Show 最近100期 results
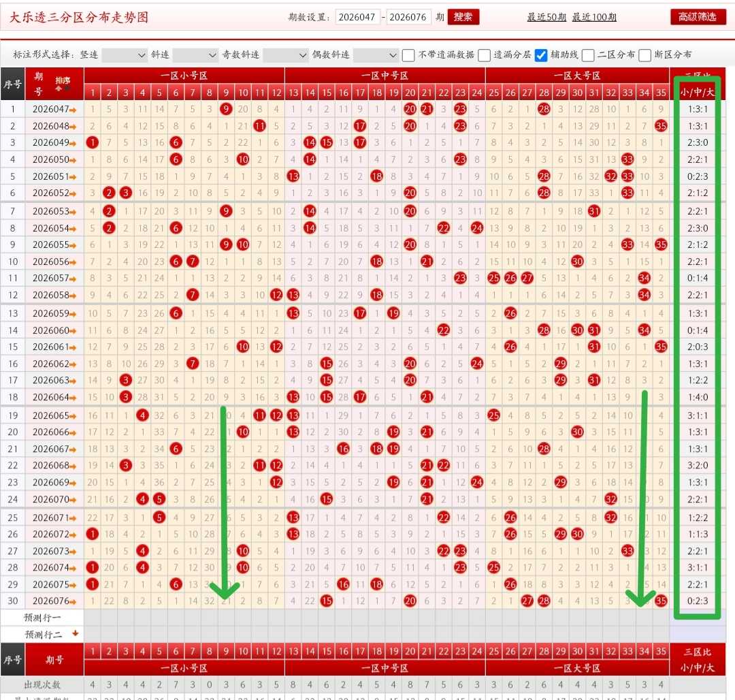Image resolution: width=735 pixels, height=700 pixels. tap(594, 17)
